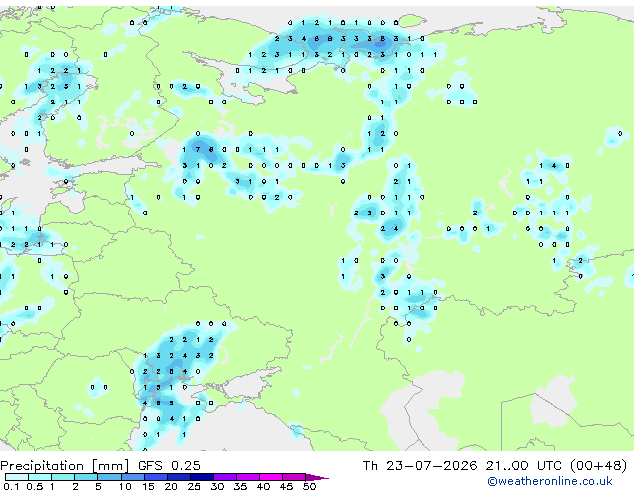Click the '0.1' legend scale label
634x490 pixels.
point(11,486)
